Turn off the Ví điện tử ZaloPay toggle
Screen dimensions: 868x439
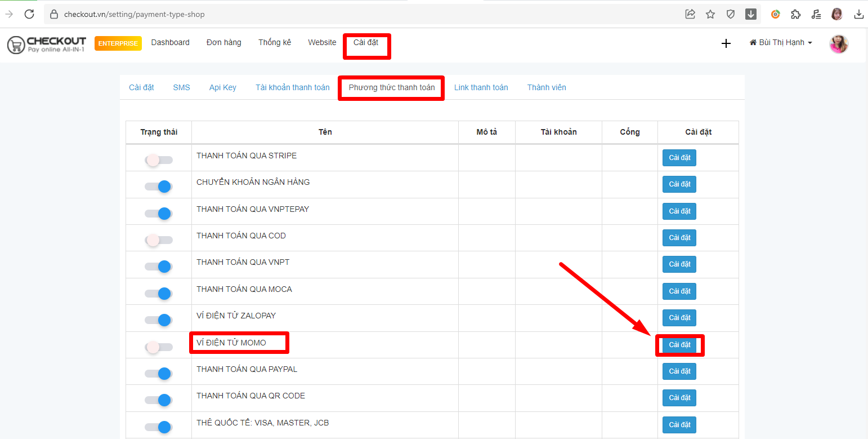159,320
